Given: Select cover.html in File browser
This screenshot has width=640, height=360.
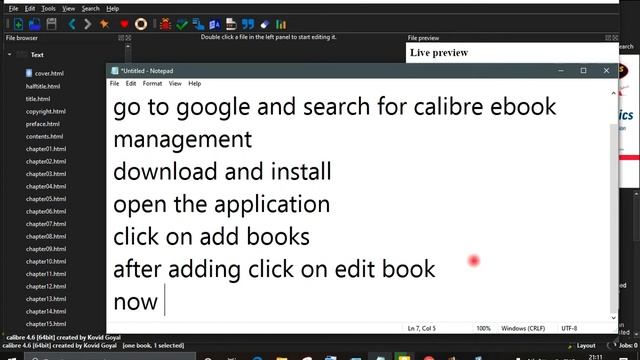Looking at the screenshot, I should point(49,73).
